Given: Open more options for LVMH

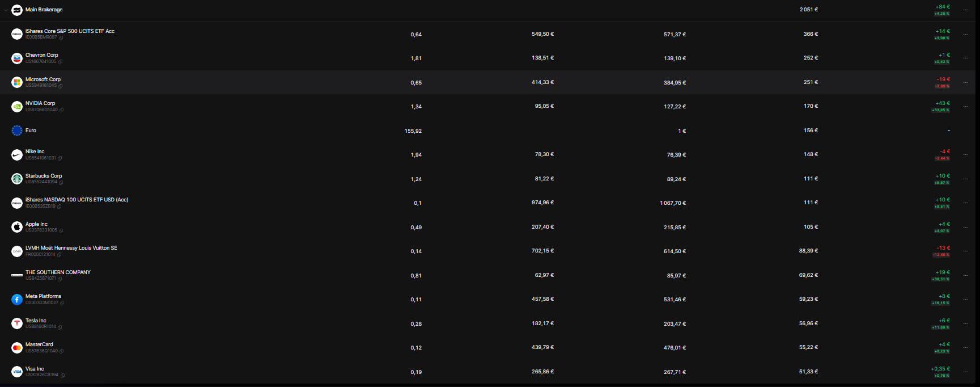Looking at the screenshot, I should (x=966, y=251).
